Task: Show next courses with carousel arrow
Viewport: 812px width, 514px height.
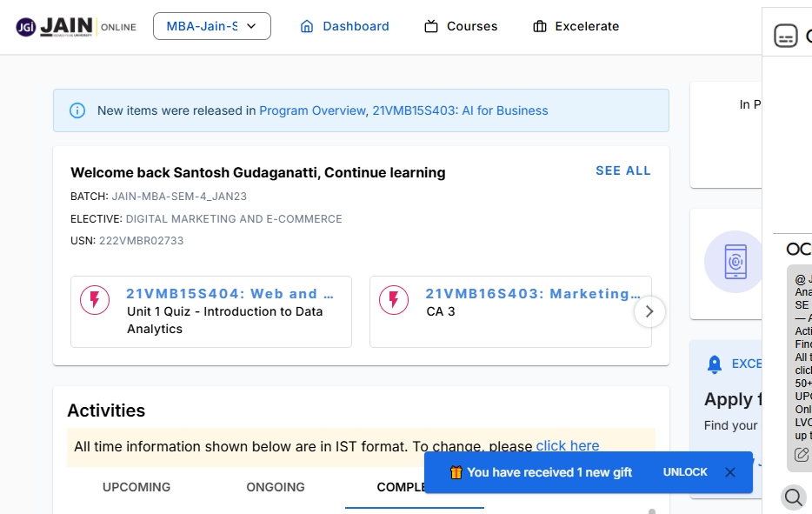Action: (x=649, y=311)
